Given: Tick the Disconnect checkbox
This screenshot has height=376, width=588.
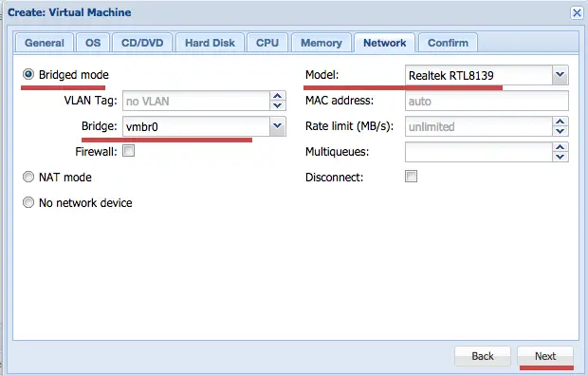Looking at the screenshot, I should (411, 177).
